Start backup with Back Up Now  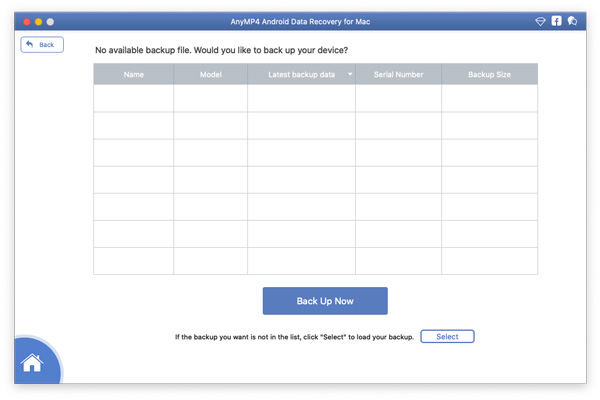tap(325, 301)
